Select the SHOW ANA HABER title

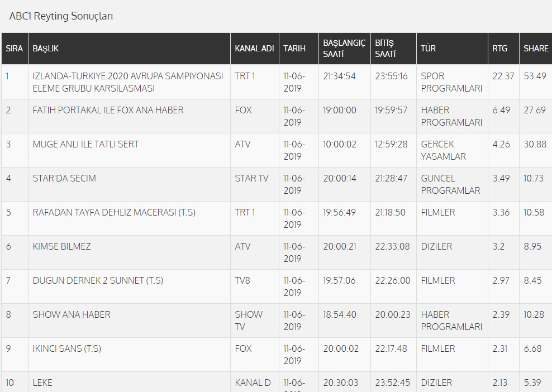[x=72, y=314]
